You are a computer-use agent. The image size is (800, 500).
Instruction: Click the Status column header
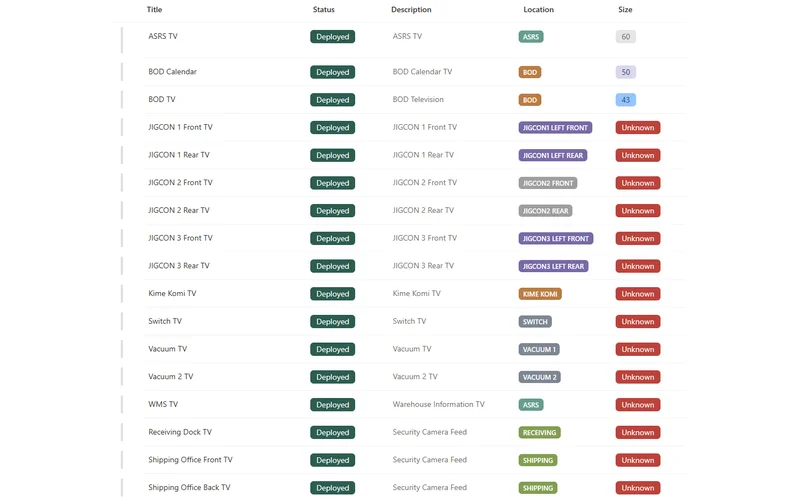point(323,10)
